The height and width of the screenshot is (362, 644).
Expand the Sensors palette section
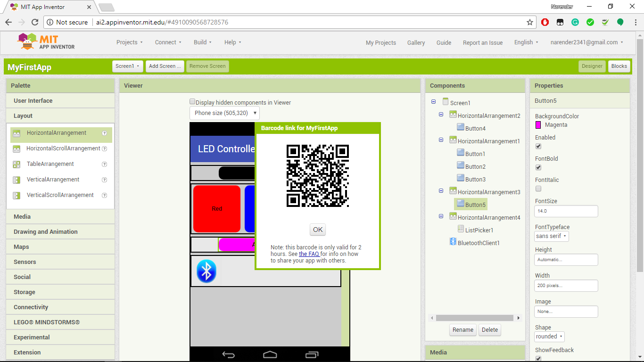point(60,262)
